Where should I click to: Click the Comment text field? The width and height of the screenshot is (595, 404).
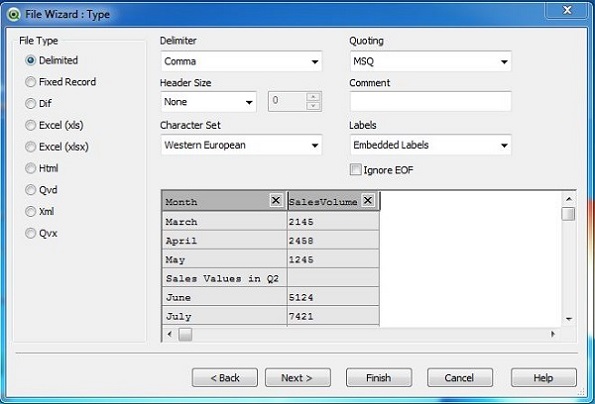pyautogui.click(x=430, y=101)
